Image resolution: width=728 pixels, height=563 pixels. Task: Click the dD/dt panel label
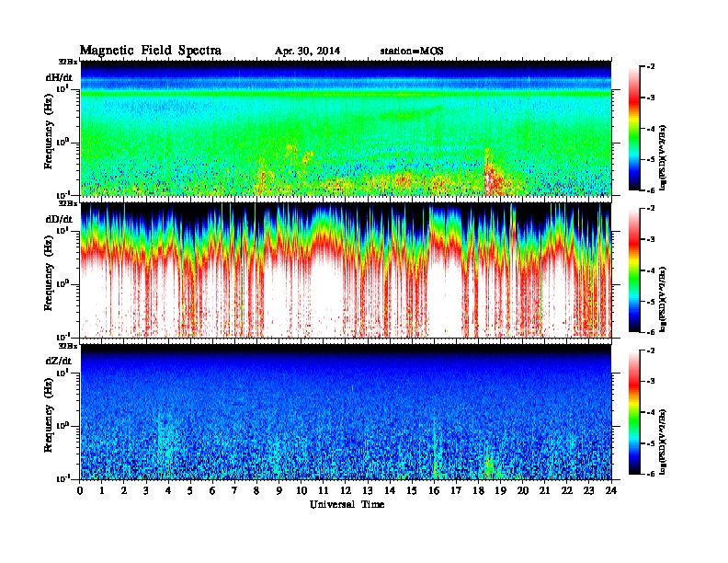(x=59, y=219)
